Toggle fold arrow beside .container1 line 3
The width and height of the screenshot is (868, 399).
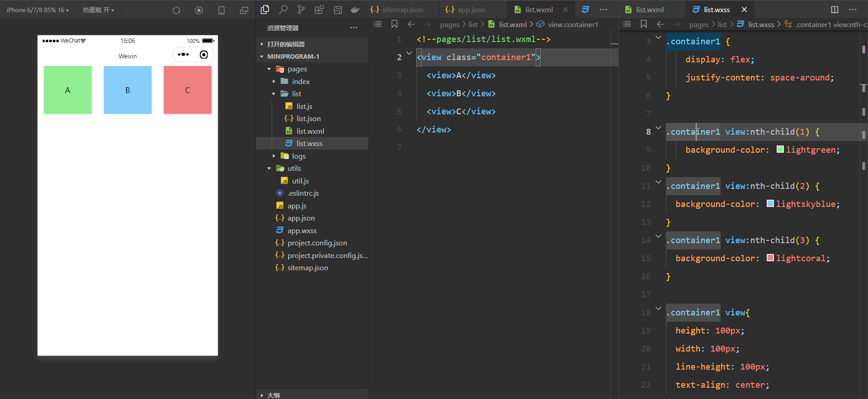point(658,38)
